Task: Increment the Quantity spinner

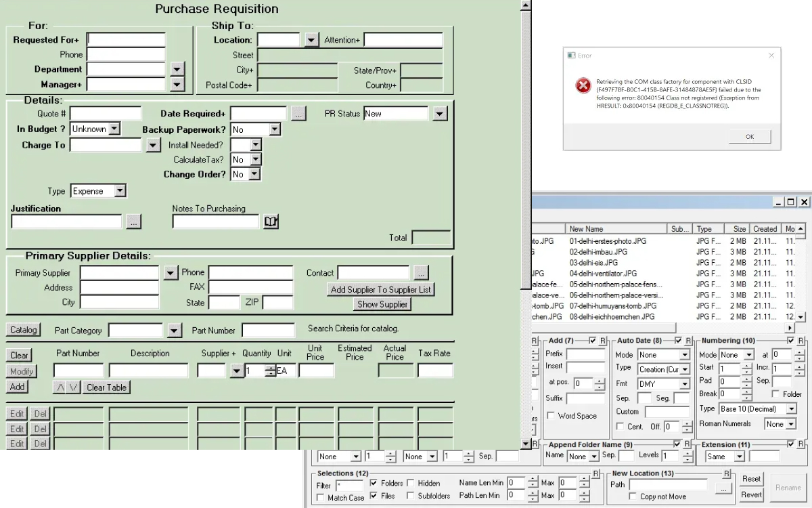Action: click(271, 368)
